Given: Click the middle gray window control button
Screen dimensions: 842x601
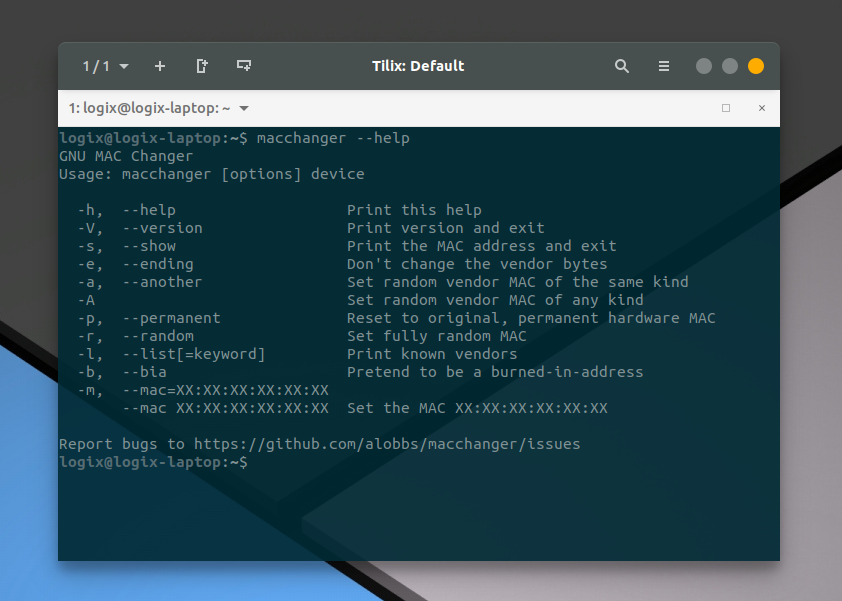Looking at the screenshot, I should pyautogui.click(x=730, y=66).
